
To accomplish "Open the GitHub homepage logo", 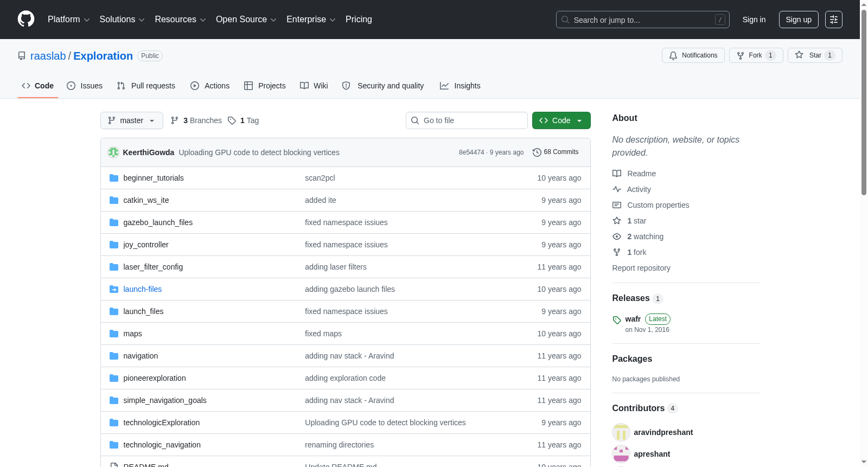I will [26, 19].
